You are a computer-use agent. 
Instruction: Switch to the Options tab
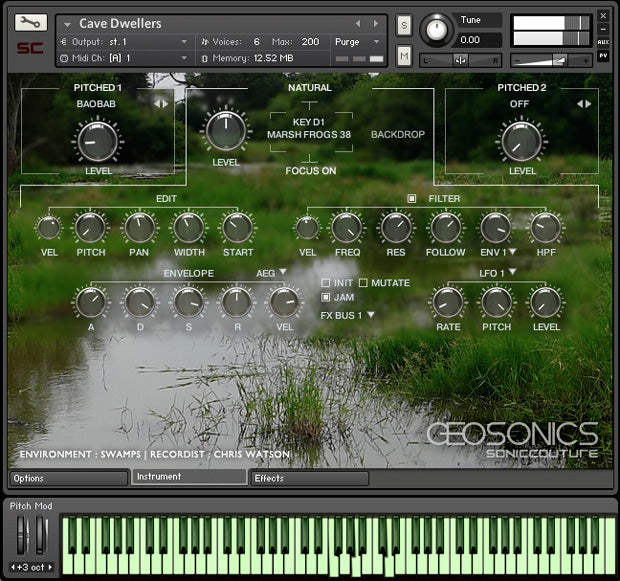(x=69, y=478)
